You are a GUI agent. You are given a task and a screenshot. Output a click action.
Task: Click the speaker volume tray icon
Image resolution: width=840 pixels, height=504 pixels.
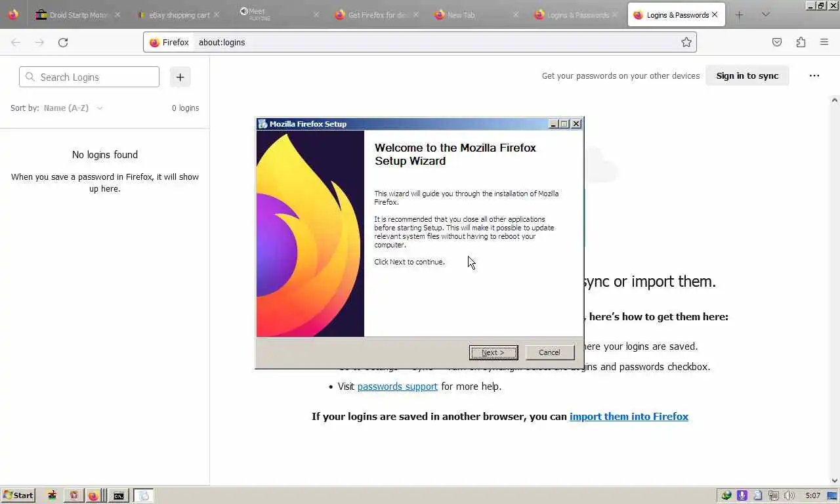[x=789, y=495]
